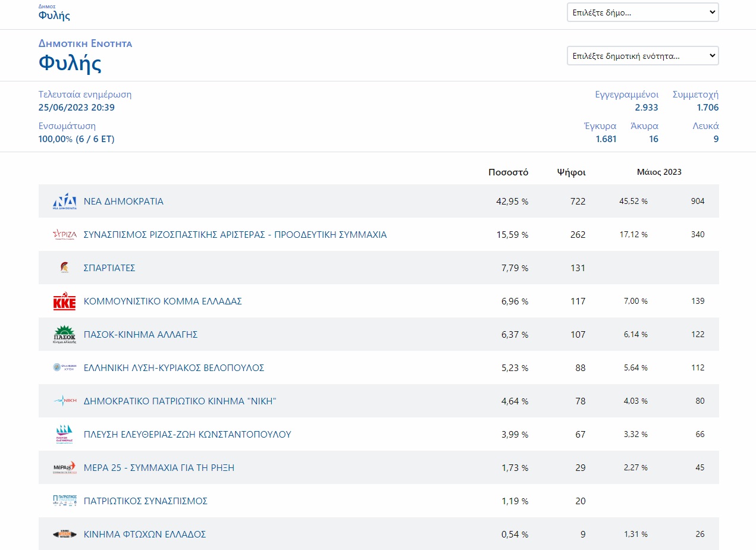This screenshot has width=756, height=550.
Task: Click the ΣΥΡΙΖΑ party logo
Action: [x=64, y=235]
